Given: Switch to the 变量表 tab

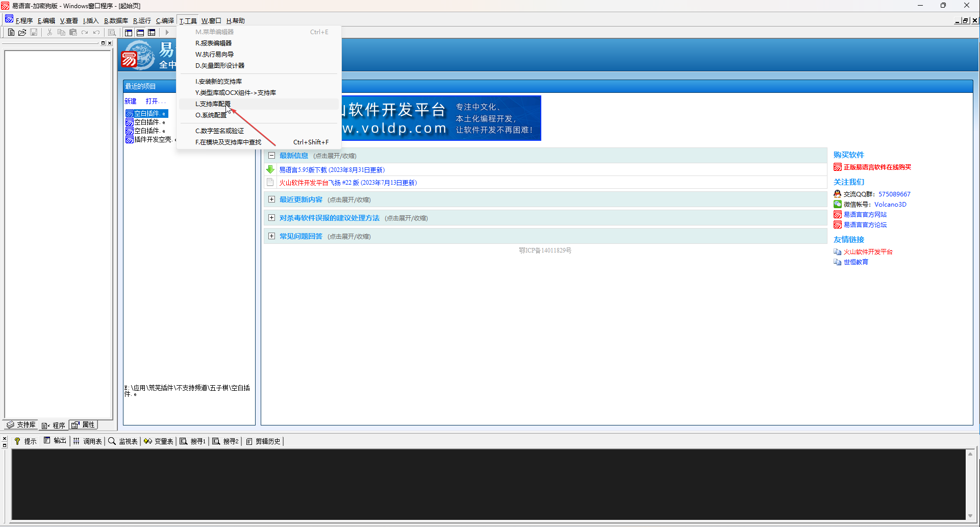Looking at the screenshot, I should click(159, 441).
